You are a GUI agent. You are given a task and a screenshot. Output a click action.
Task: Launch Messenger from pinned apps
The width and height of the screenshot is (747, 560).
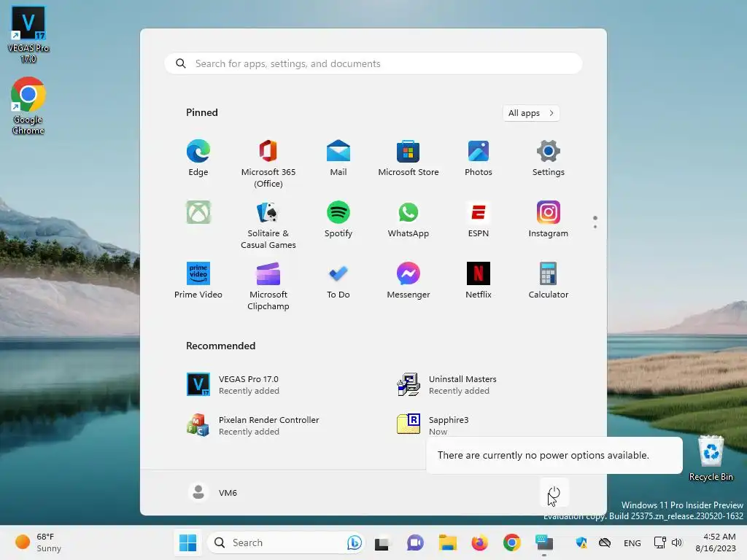pyautogui.click(x=409, y=281)
